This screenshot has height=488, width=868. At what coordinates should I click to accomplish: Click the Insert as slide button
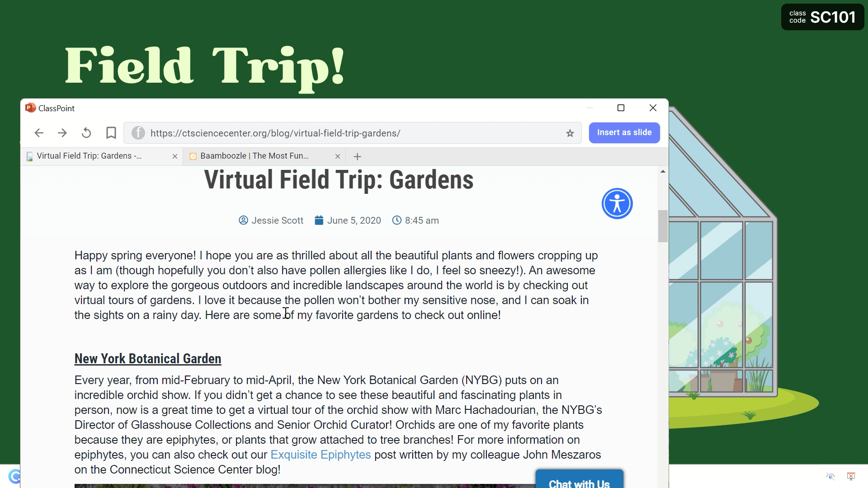[x=624, y=132]
